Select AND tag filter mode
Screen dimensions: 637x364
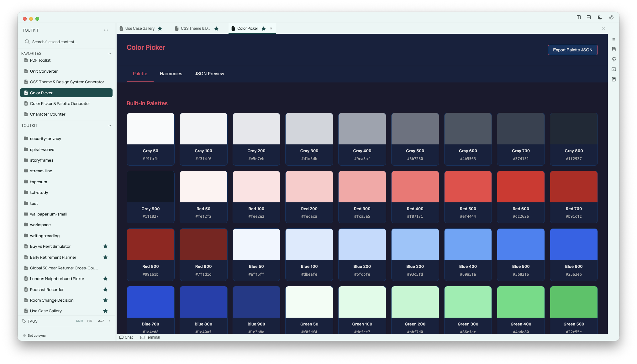tap(79, 321)
